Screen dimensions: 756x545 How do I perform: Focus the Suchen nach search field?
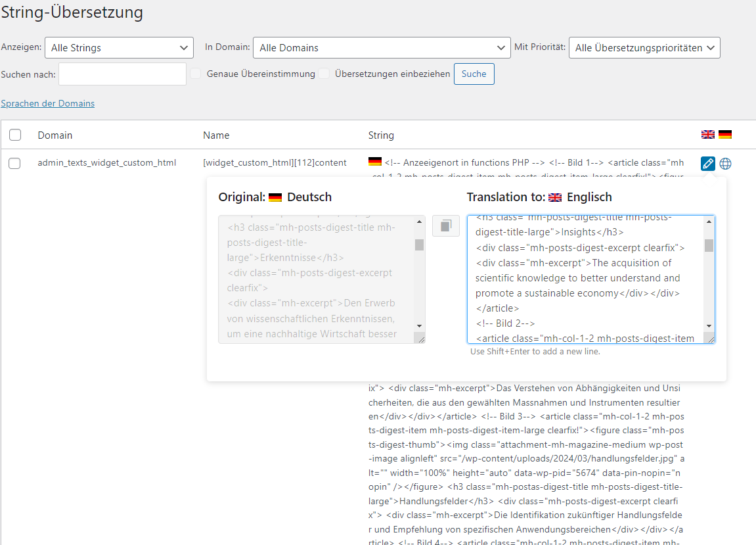pyautogui.click(x=122, y=74)
